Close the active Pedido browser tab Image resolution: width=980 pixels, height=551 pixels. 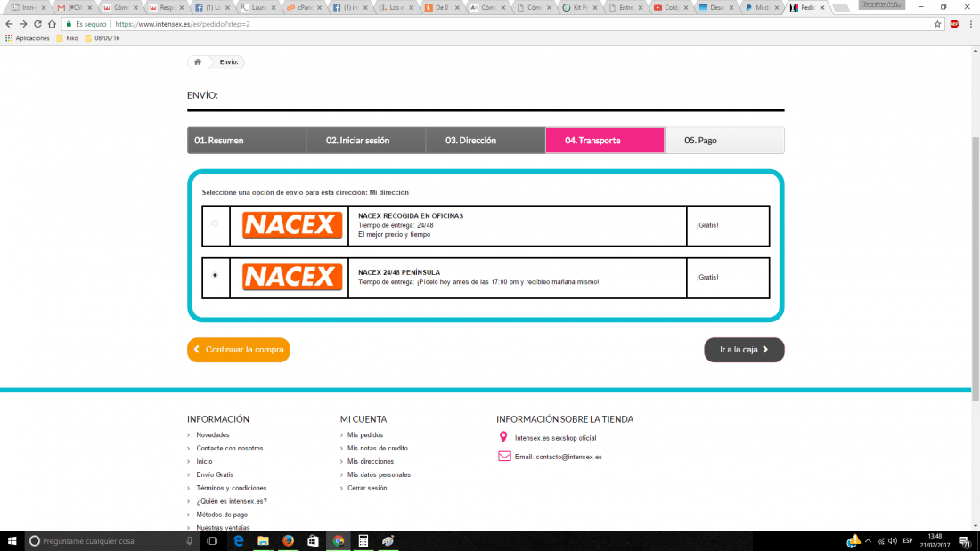click(x=822, y=7)
